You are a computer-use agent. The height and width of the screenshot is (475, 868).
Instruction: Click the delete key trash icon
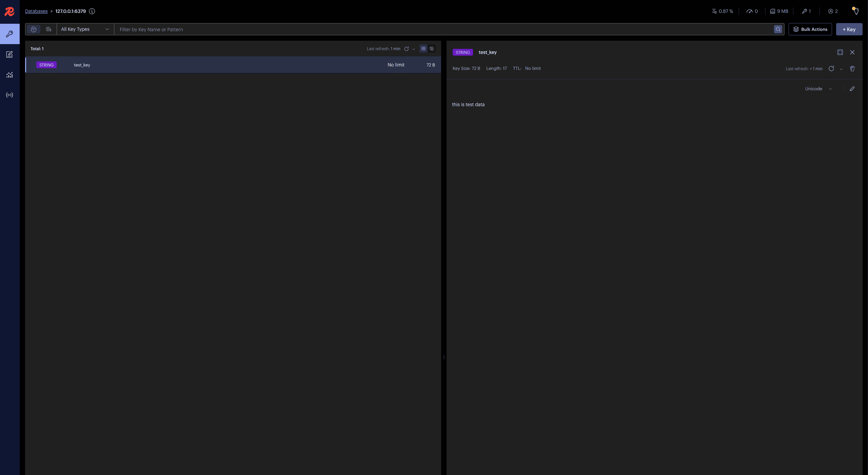[x=852, y=69]
